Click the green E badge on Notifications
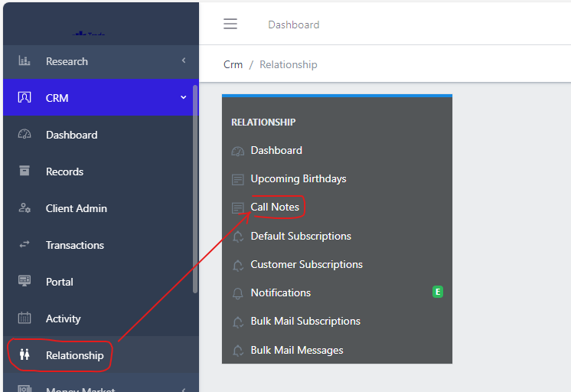The image size is (571, 392). point(438,292)
